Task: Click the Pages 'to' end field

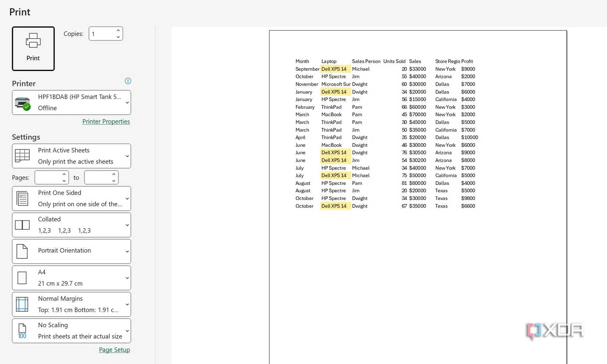Action: [x=97, y=178]
